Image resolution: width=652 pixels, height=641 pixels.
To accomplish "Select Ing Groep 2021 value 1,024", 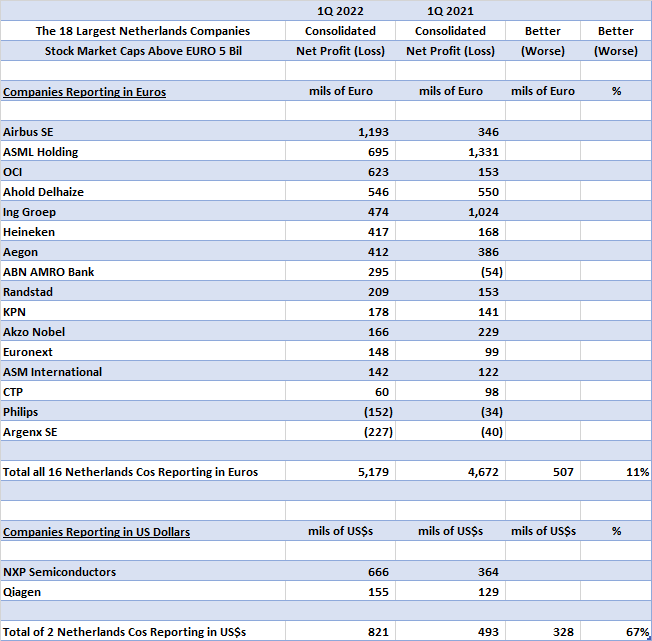I will coord(483,212).
